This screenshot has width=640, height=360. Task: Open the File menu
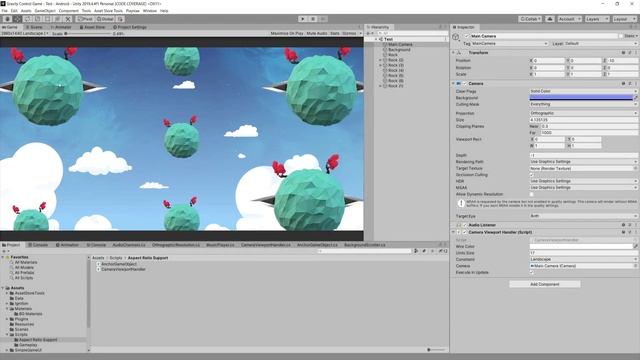click(4, 11)
